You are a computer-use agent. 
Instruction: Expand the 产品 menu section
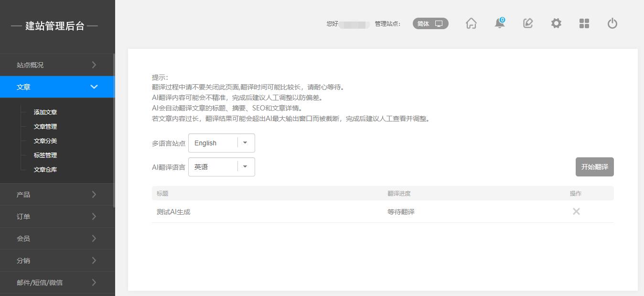(x=57, y=195)
